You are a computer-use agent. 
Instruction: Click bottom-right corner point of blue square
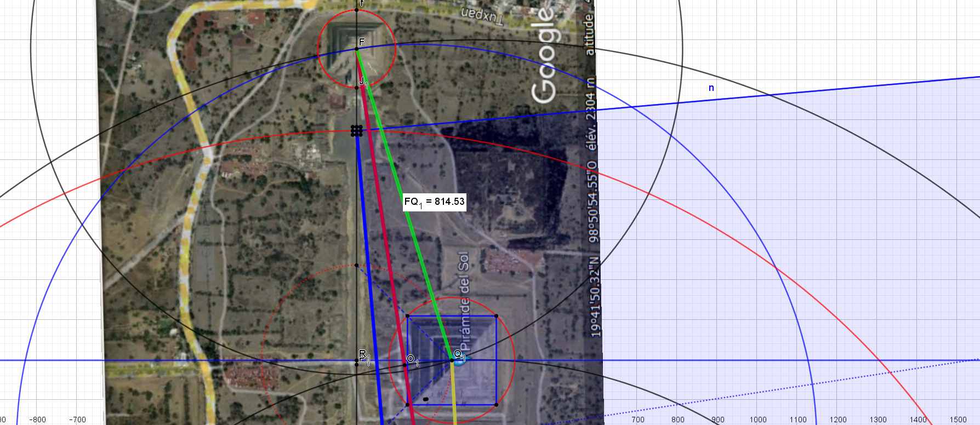click(496, 405)
